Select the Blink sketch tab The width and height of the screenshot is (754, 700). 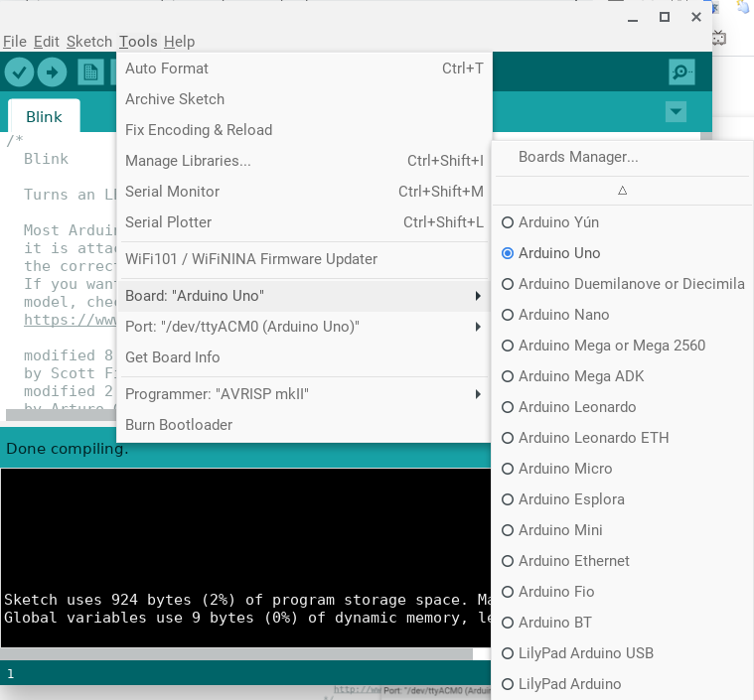click(x=44, y=117)
